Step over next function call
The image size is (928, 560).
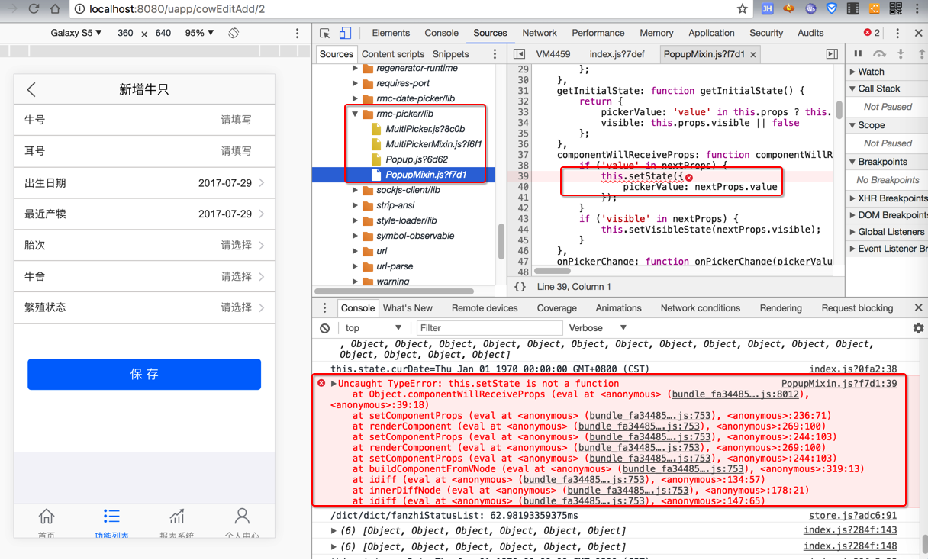[x=879, y=54]
